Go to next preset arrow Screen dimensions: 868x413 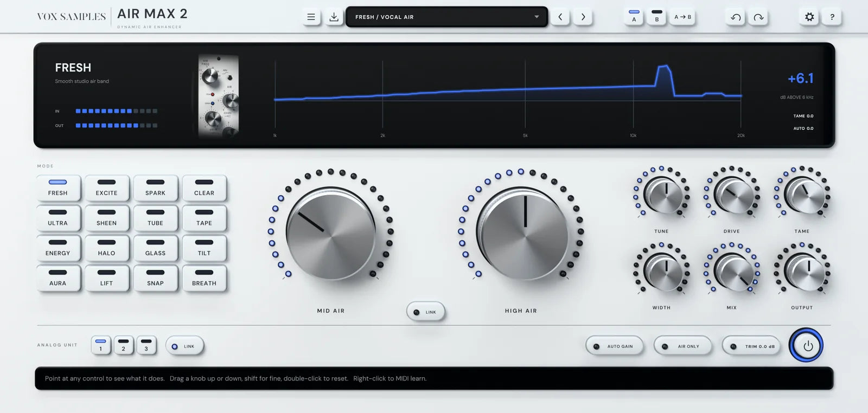click(583, 17)
